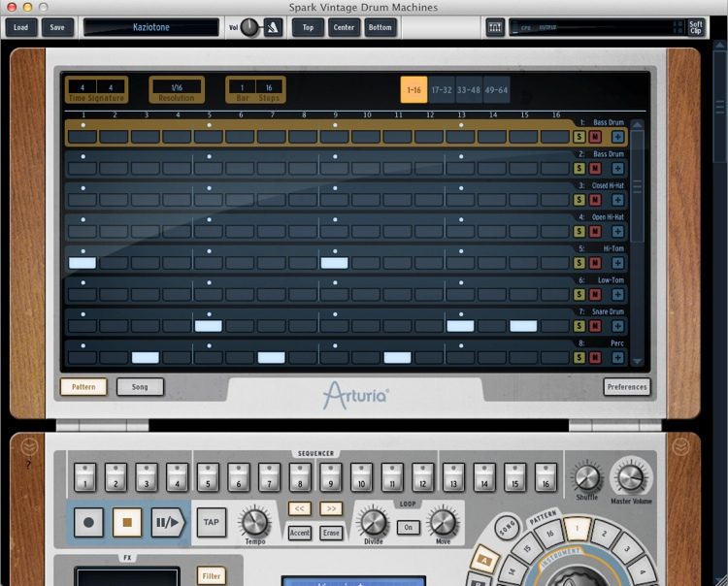The image size is (728, 586).
Task: Toggle Loop On button
Action: [x=408, y=528]
